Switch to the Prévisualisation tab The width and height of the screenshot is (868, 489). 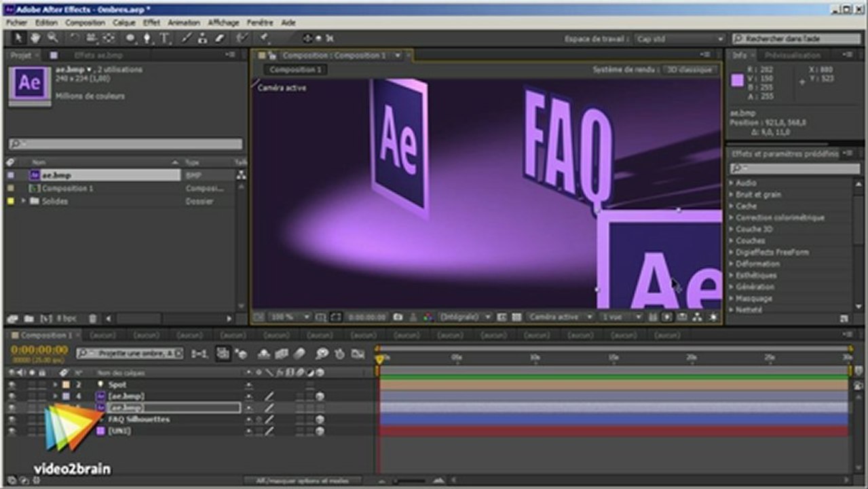792,55
